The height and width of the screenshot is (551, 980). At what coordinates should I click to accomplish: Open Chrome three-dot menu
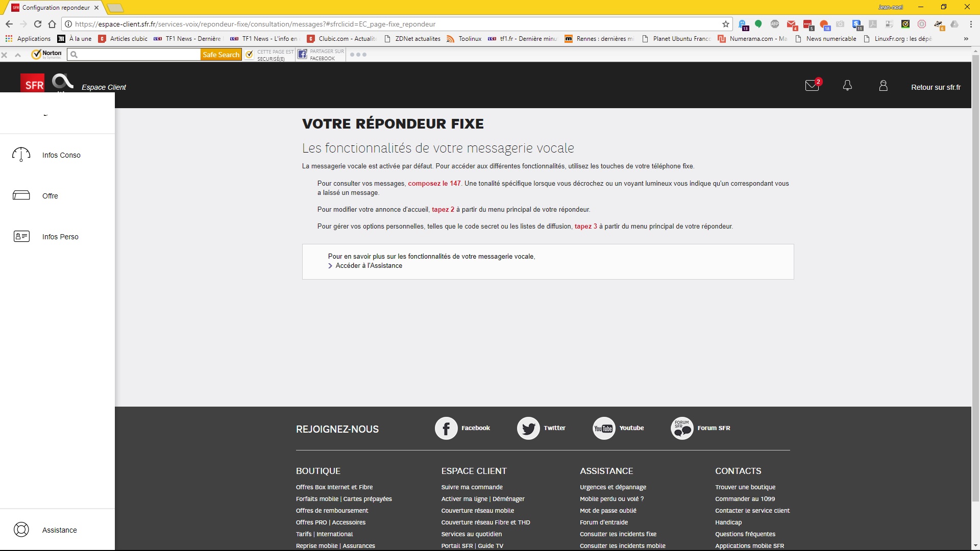coord(970,24)
